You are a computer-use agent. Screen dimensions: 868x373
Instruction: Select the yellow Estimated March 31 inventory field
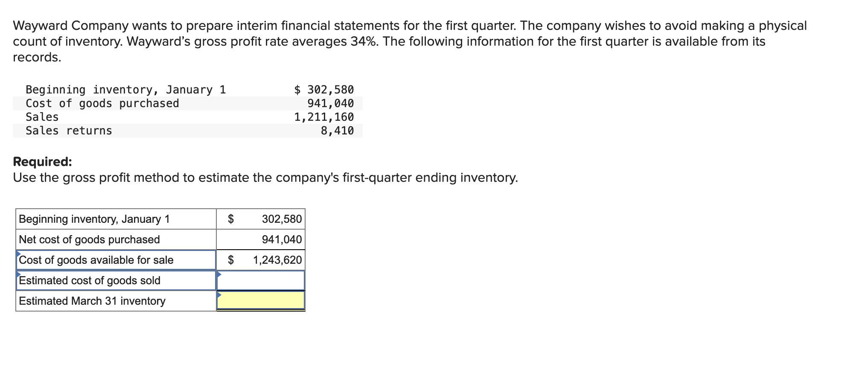(x=261, y=300)
